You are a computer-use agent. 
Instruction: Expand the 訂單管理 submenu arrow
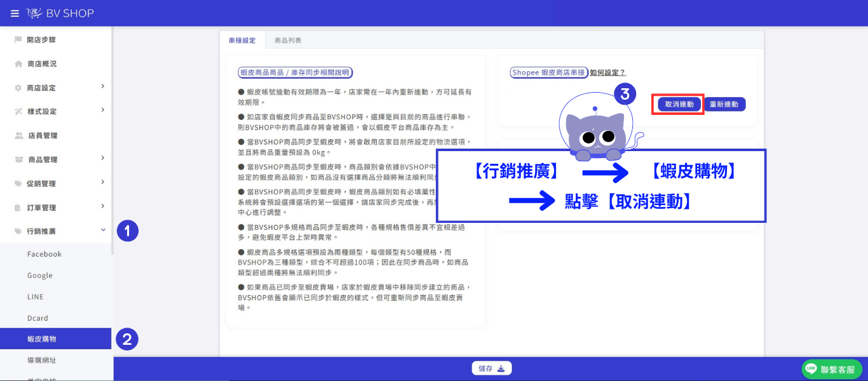click(103, 206)
